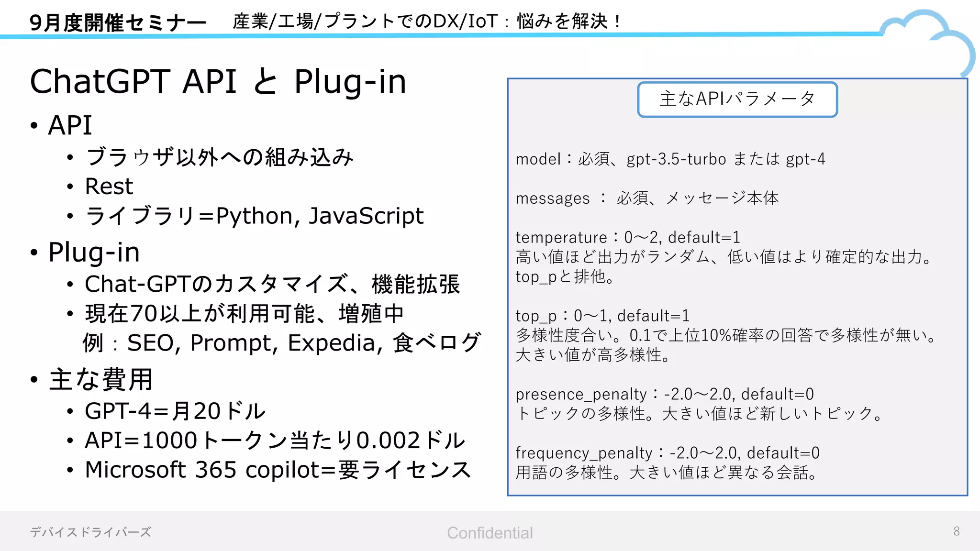Click 'Microsoft 365 copilot=要ライセンス' bullet

[278, 470]
